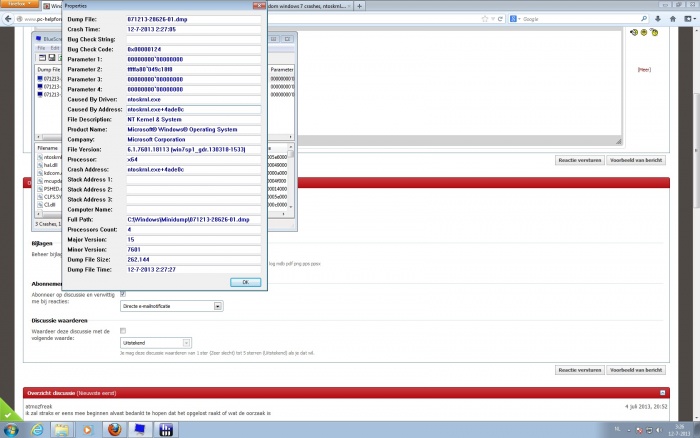Switch to the 'windows 7 crashes, ntoskrnl' tab
Image resolution: width=700 pixels, height=438 pixels.
tap(309, 6)
